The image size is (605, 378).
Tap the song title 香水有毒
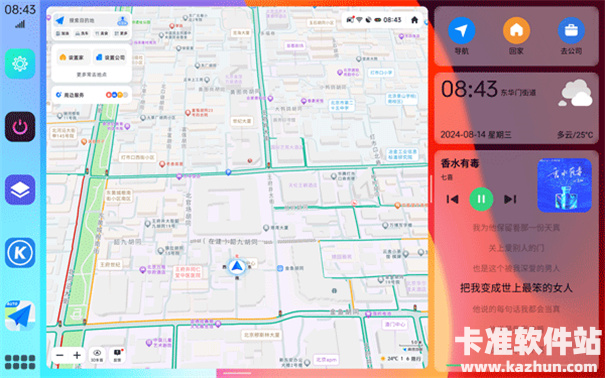pos(460,164)
